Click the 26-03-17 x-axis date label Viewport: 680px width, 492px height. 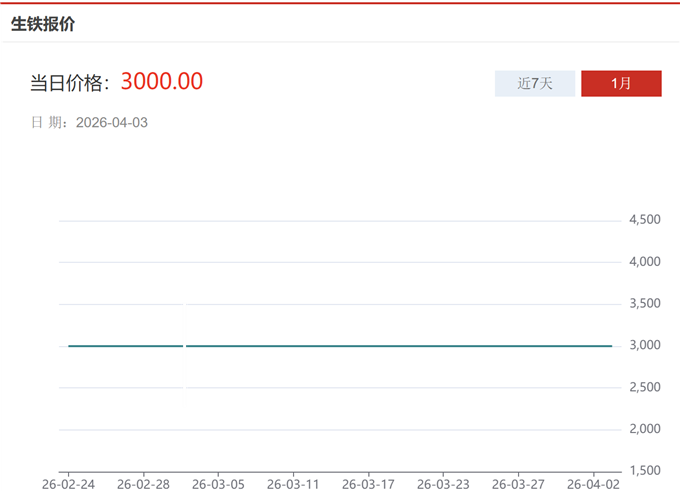point(369,484)
